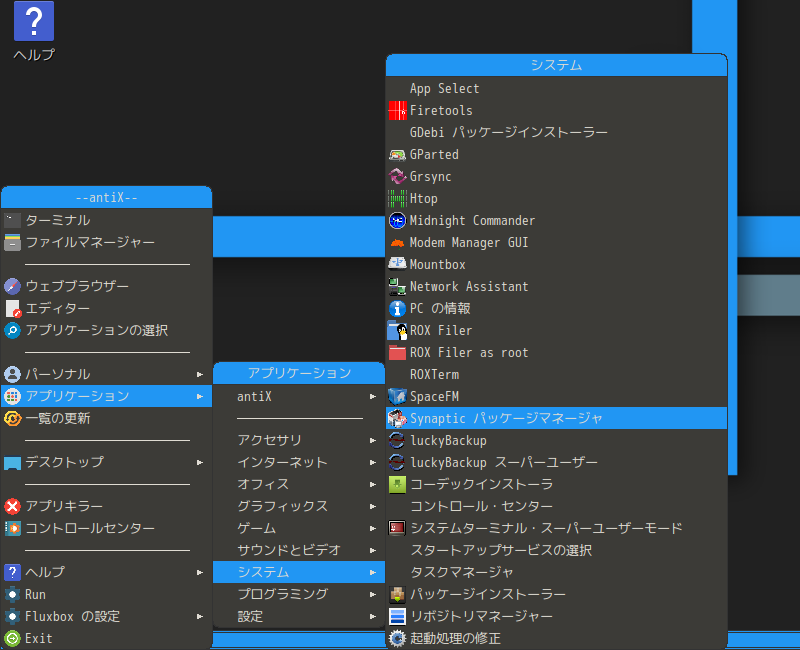Click the アプリキラー red X icon
This screenshot has height=650, width=800.
[x=12, y=506]
